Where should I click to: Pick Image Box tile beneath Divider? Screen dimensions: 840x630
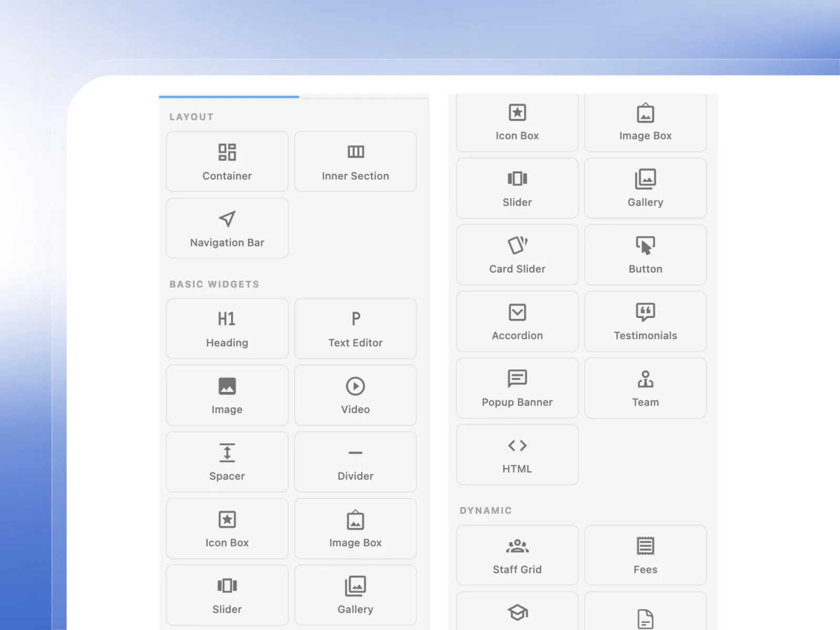pyautogui.click(x=355, y=528)
